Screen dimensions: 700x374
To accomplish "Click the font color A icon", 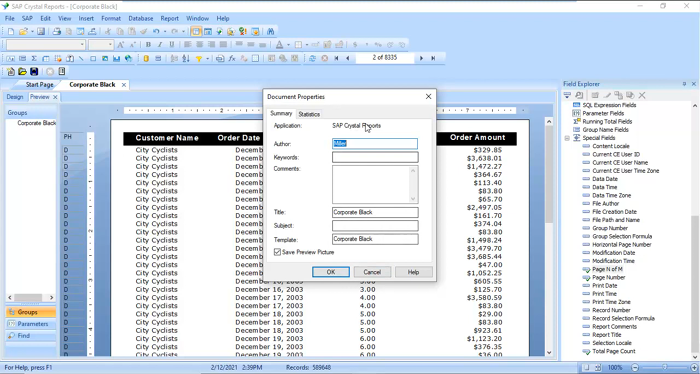I will click(x=279, y=45).
